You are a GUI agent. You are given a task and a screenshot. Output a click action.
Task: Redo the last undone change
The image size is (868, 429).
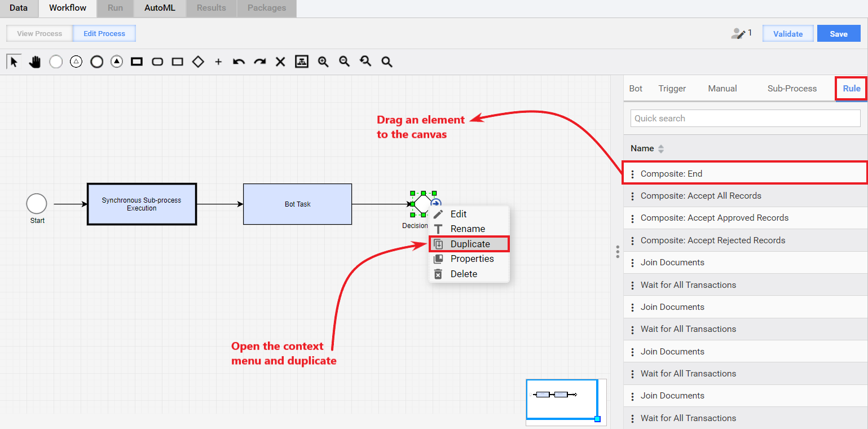[x=259, y=62]
